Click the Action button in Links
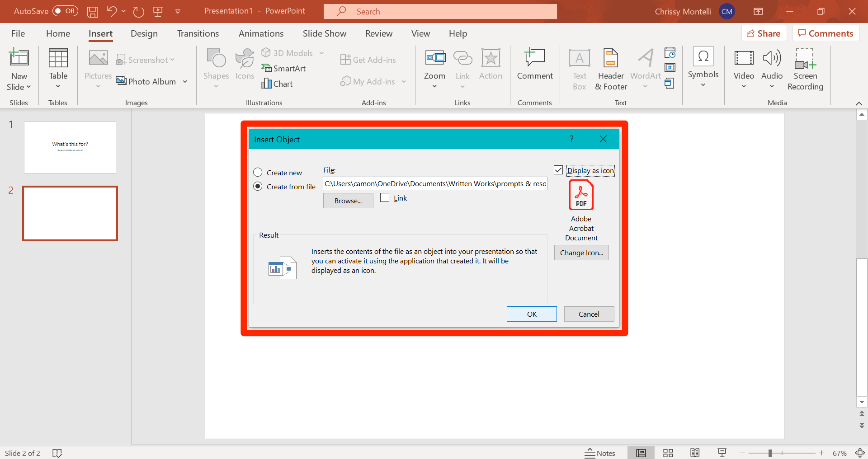This screenshot has width=868, height=459. (491, 65)
